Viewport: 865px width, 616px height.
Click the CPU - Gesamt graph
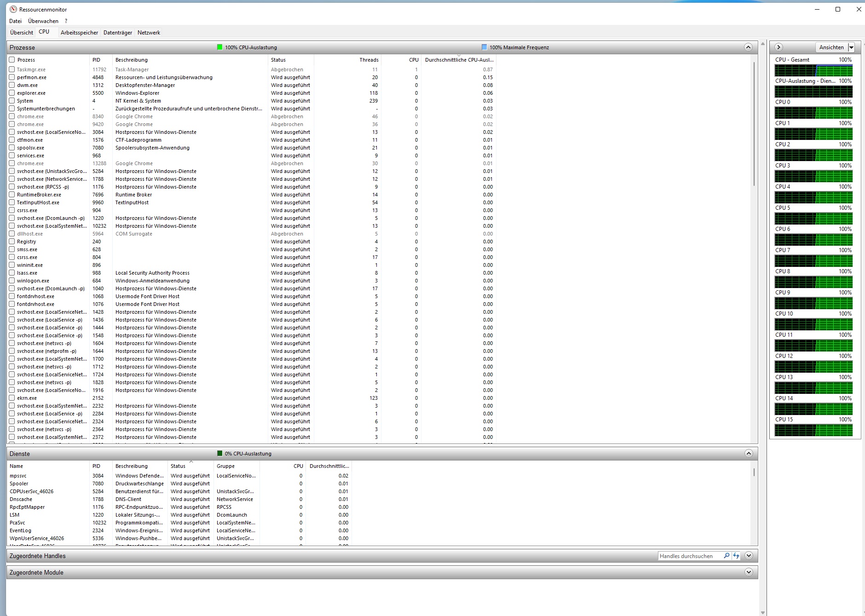(813, 70)
